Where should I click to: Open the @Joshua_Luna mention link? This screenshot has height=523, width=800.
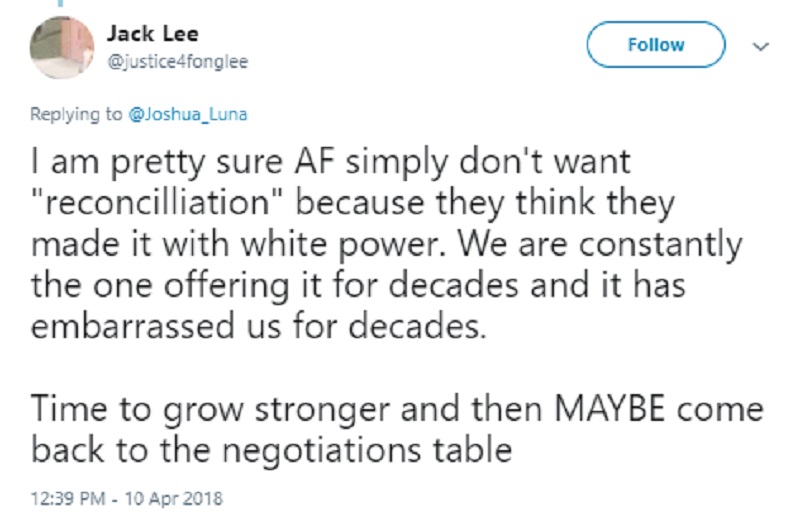click(x=188, y=114)
